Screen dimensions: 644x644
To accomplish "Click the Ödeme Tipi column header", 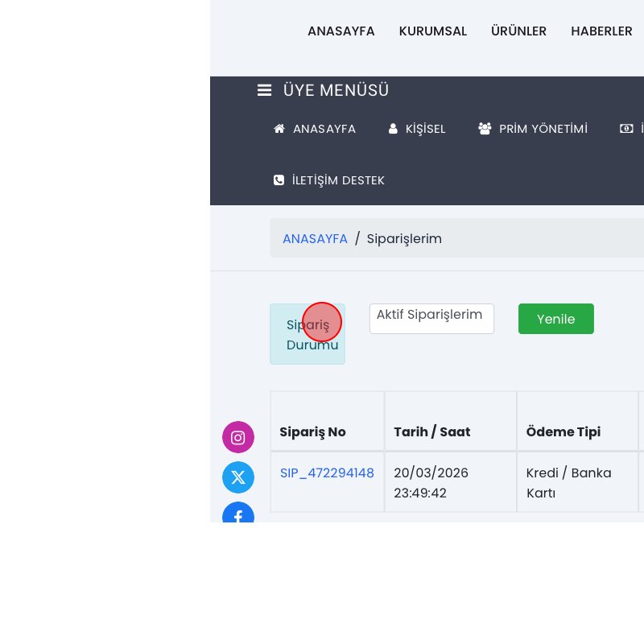I will pos(563,432).
